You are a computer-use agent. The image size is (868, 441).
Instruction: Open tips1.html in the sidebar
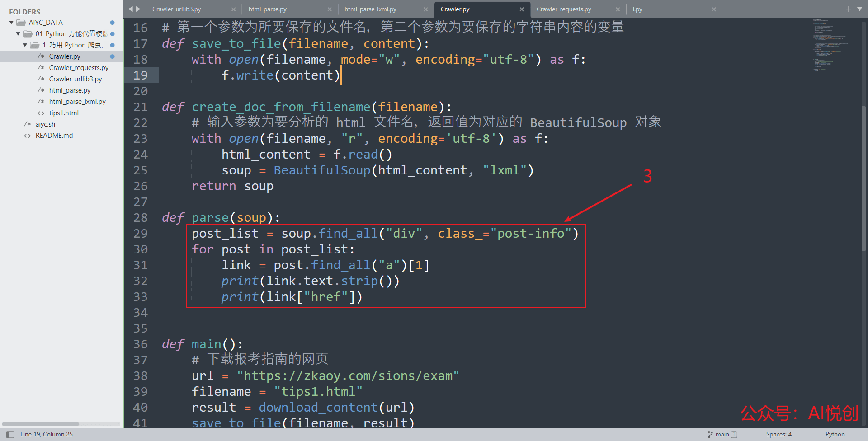(x=64, y=113)
